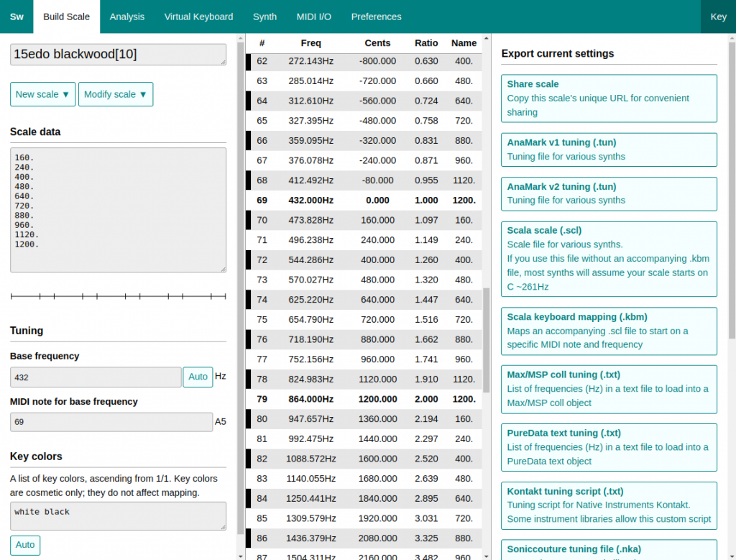The width and height of the screenshot is (736, 560).
Task: Expand the New scale dropdown
Action: 42,94
